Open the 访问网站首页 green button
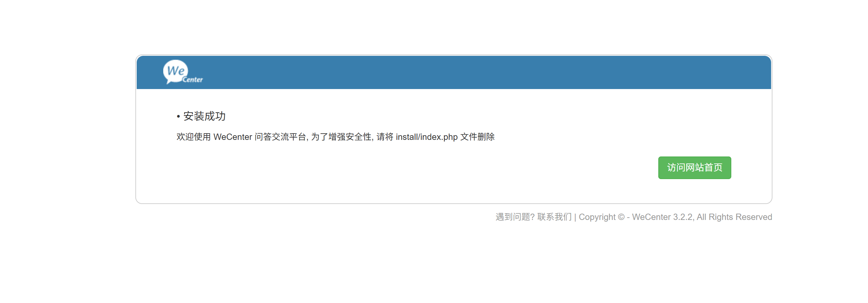Image resolution: width=868 pixels, height=303 pixels. tap(694, 168)
